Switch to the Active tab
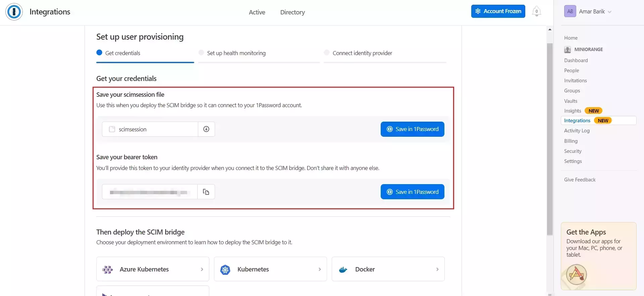Image resolution: width=644 pixels, height=296 pixels. pyautogui.click(x=257, y=12)
